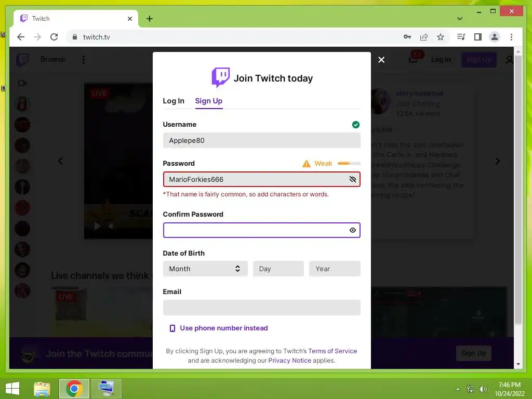Viewport: 532px width, 399px height.
Task: Open the computer app on taskbar
Action: coord(106,389)
